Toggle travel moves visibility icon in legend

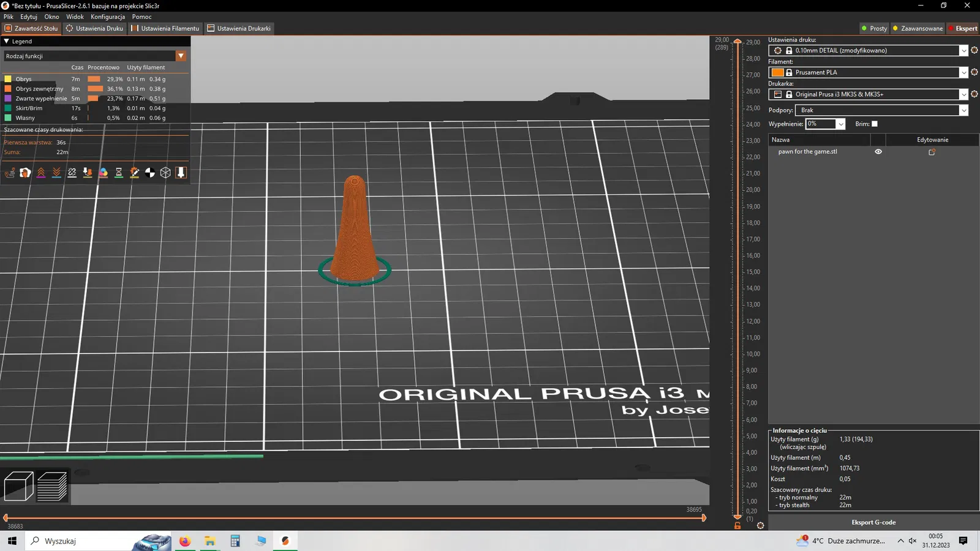pyautogui.click(x=10, y=173)
